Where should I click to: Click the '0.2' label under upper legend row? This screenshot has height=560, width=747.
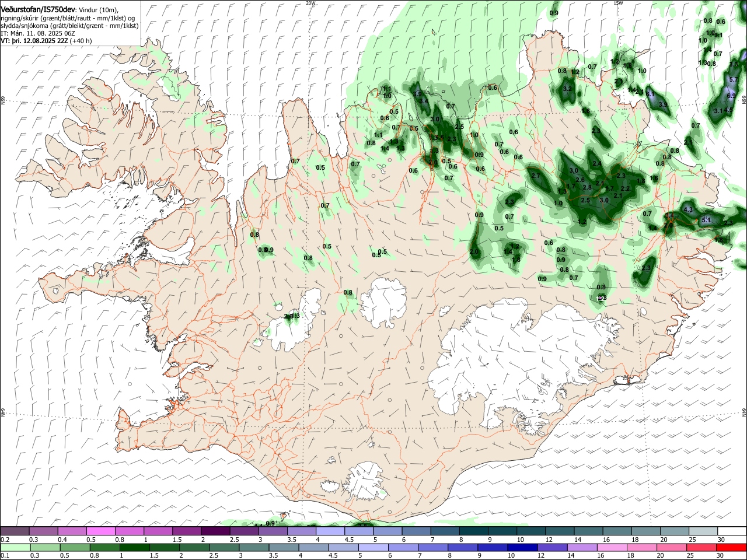5,539
